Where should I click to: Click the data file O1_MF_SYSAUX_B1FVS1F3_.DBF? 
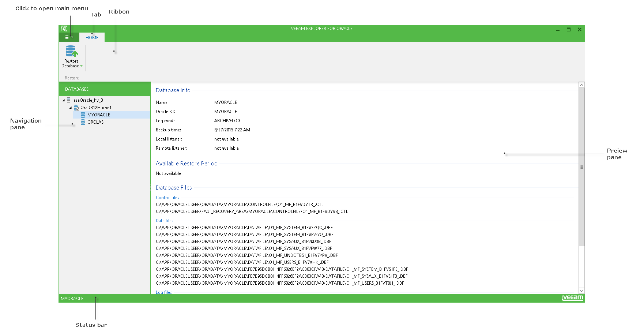pyautogui.click(x=282, y=276)
